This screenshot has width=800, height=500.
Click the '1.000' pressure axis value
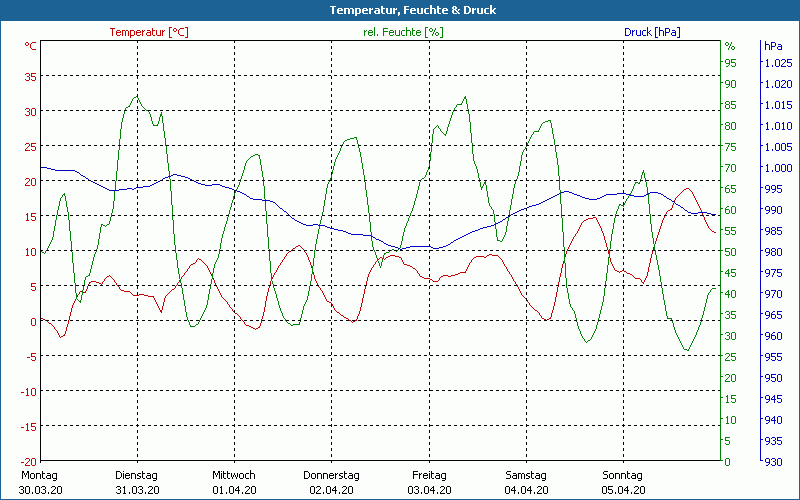point(778,168)
